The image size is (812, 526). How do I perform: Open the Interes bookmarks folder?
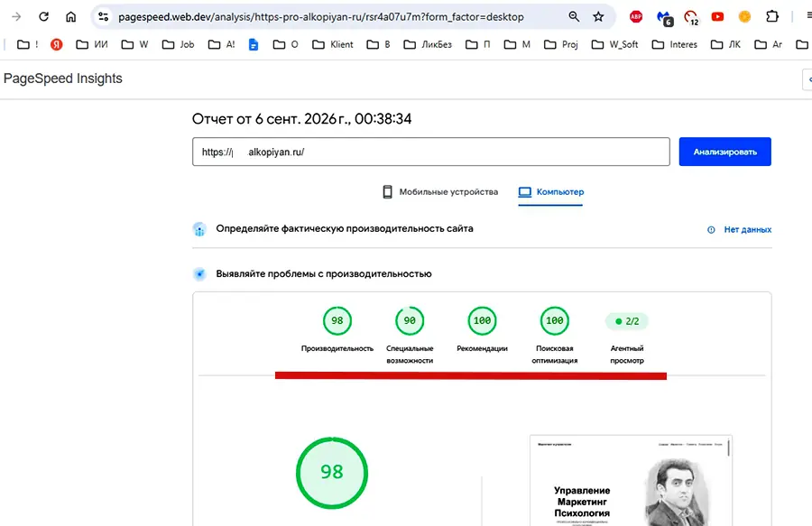click(x=675, y=44)
